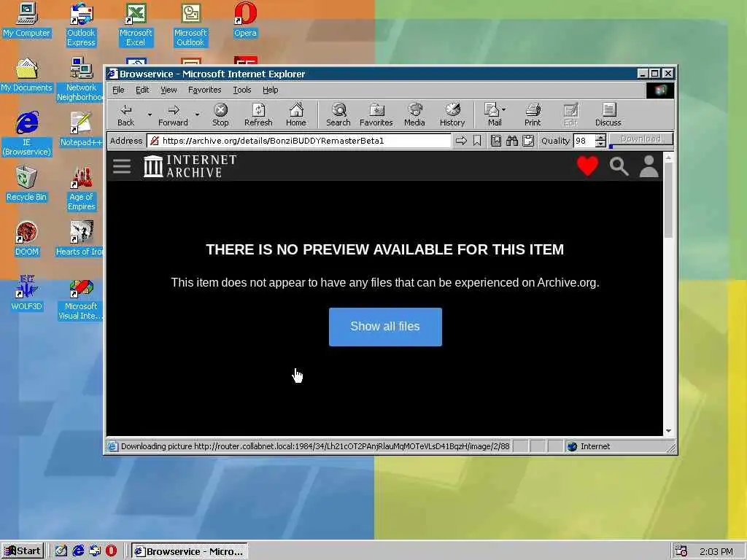Click the user account icon

click(649, 166)
